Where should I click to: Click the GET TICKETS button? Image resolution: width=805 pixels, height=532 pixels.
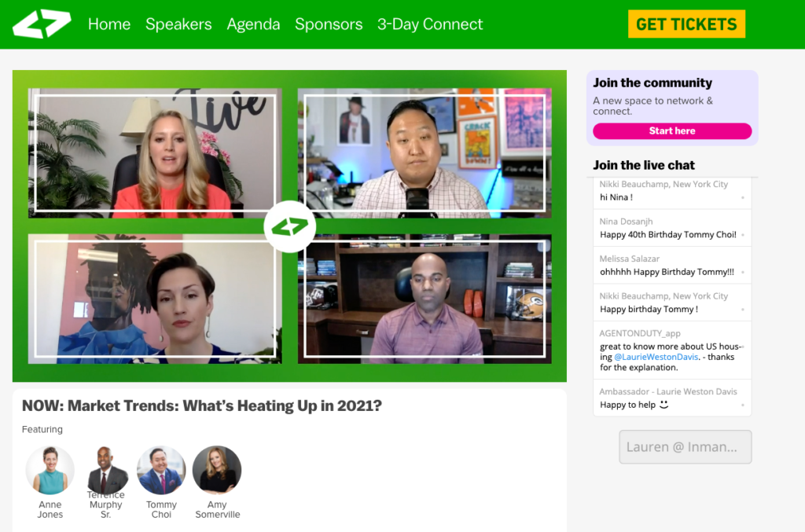686,24
